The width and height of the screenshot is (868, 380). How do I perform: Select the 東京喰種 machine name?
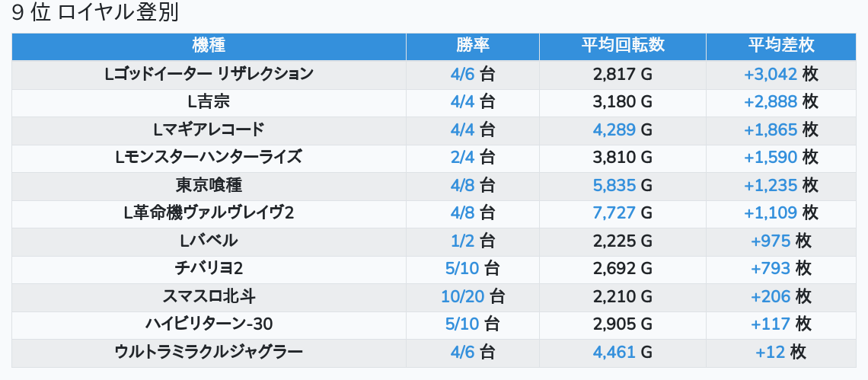pyautogui.click(x=209, y=185)
